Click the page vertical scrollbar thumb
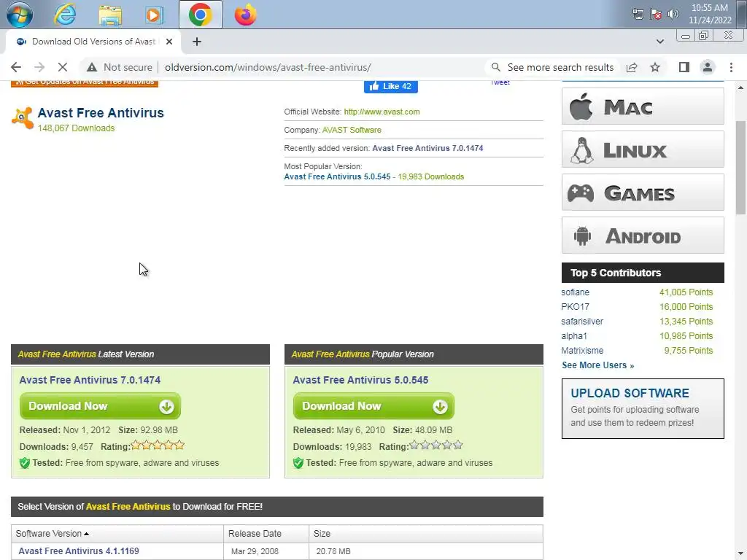This screenshot has width=747, height=560. [740, 168]
